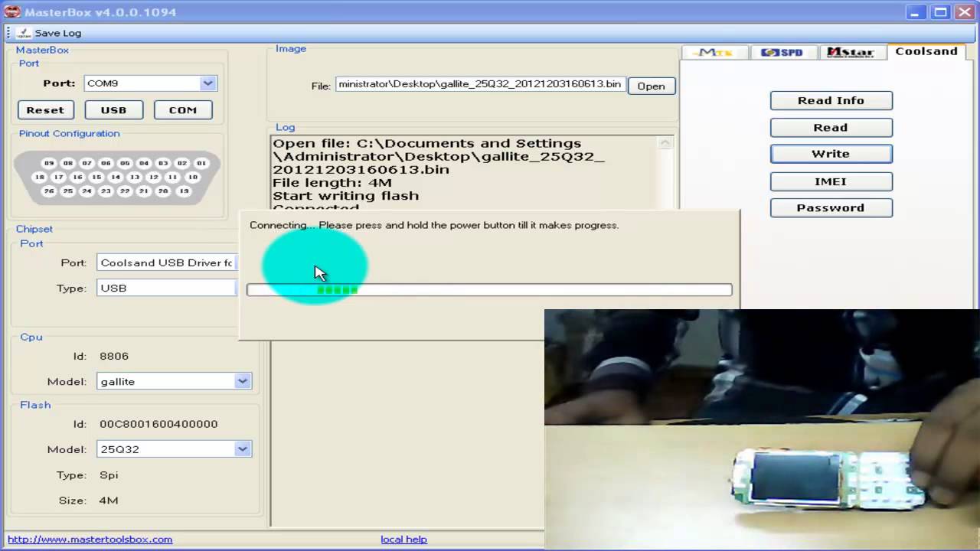
Task: Select pin 09 in Pinout Configuration
Action: (x=49, y=163)
